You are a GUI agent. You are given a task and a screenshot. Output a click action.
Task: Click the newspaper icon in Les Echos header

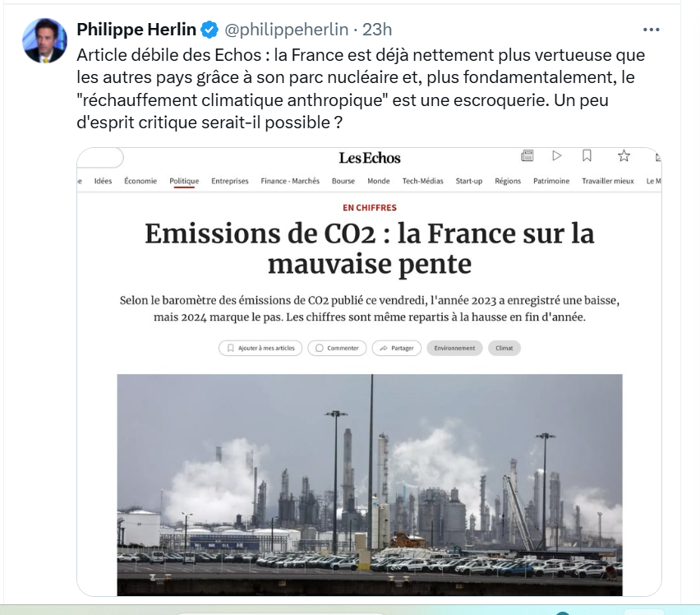point(527,155)
